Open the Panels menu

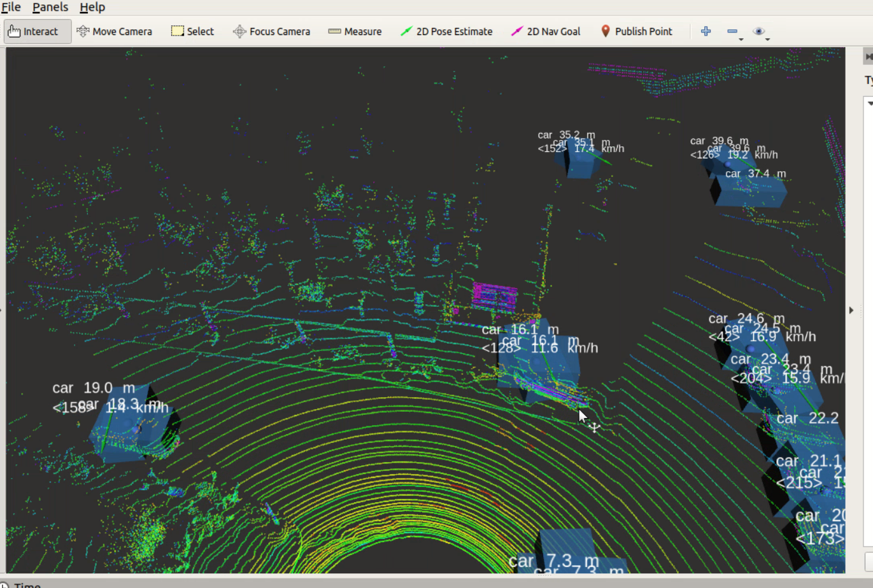coord(50,7)
